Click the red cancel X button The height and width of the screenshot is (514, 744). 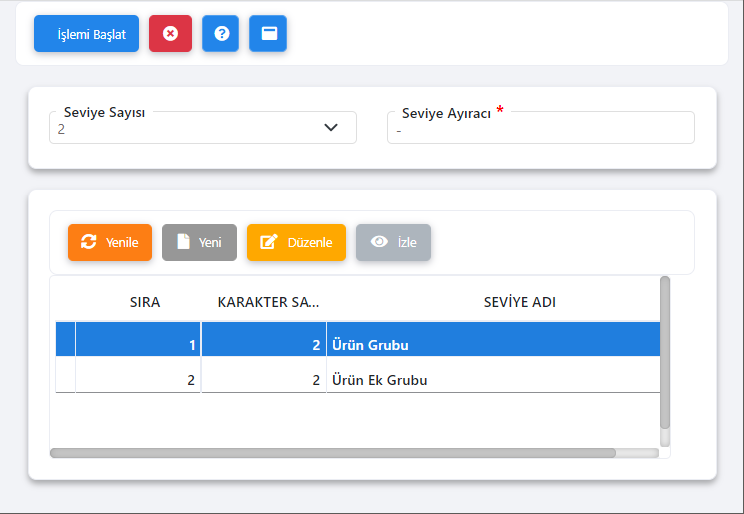(x=170, y=34)
